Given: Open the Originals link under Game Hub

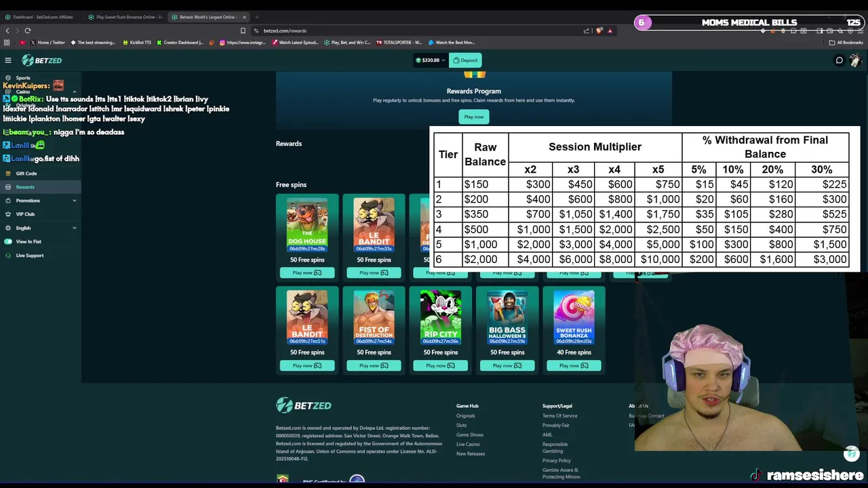Looking at the screenshot, I should coord(466,415).
